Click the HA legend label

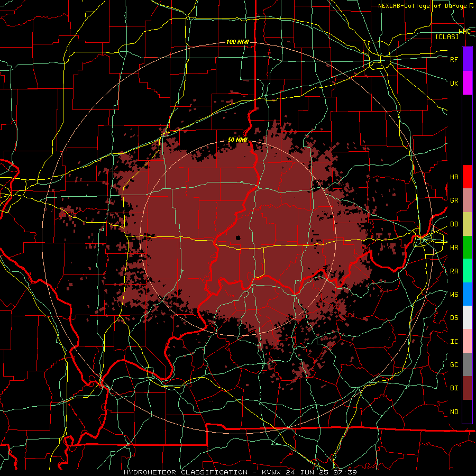pos(454,177)
